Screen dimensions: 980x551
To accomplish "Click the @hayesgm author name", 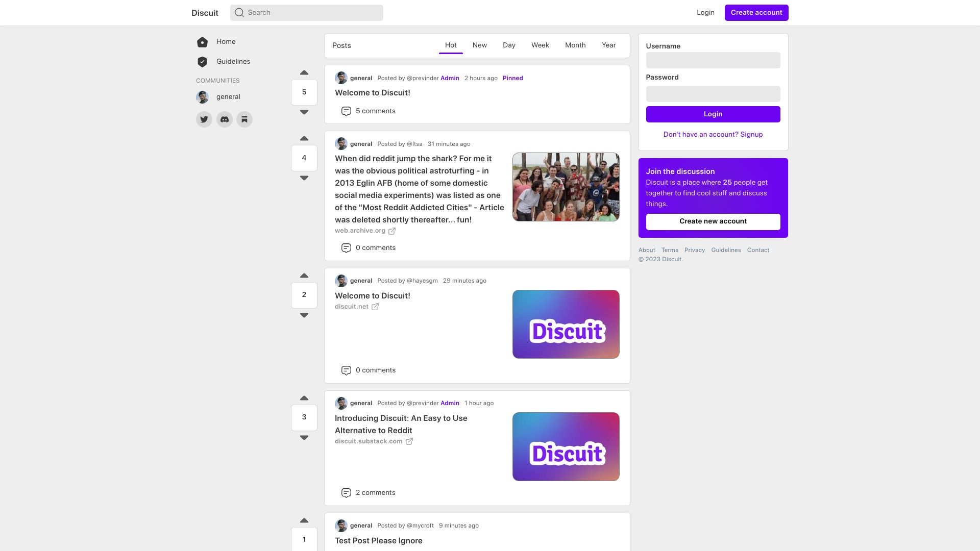I will 422,281.
